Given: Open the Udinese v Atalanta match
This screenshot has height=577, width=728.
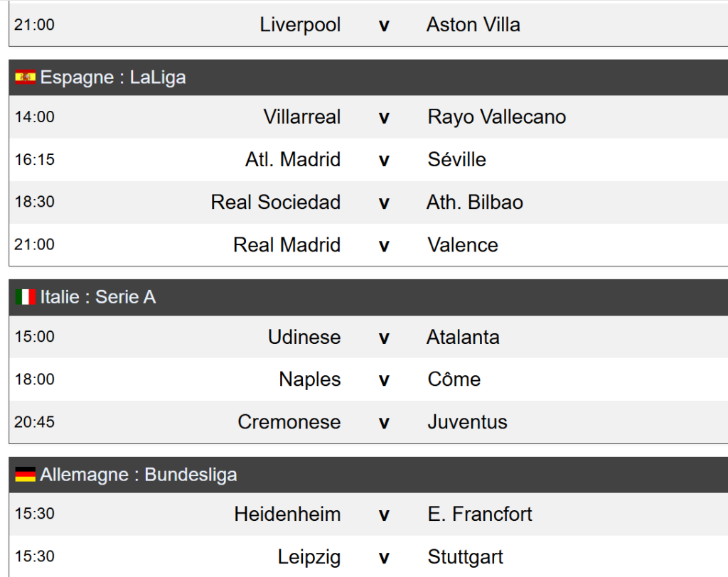Looking at the screenshot, I should [x=384, y=337].
